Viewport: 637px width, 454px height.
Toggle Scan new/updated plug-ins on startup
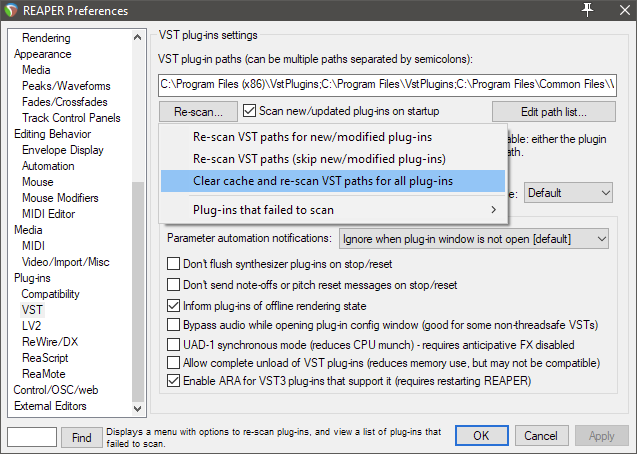point(249,111)
